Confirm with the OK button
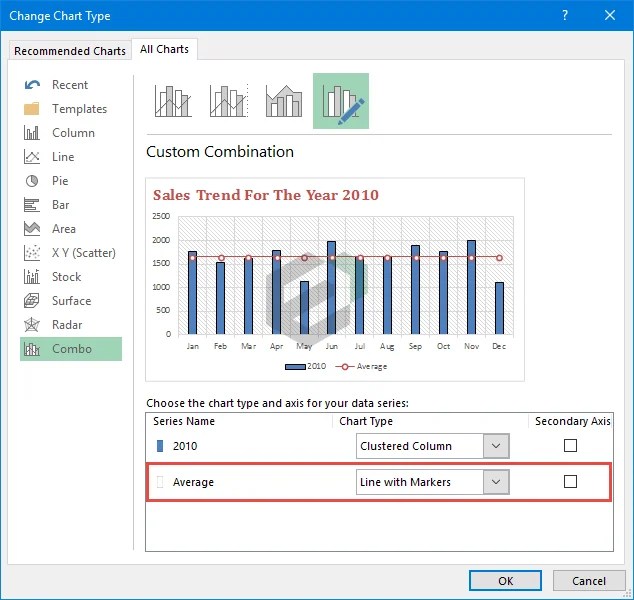This screenshot has height=600, width=634. pos(505,581)
